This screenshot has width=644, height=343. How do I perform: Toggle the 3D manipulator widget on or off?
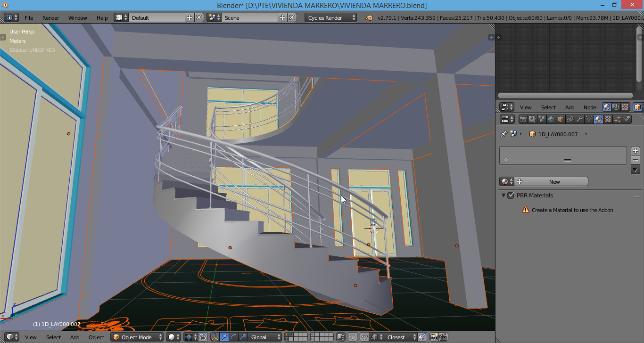[215, 337]
